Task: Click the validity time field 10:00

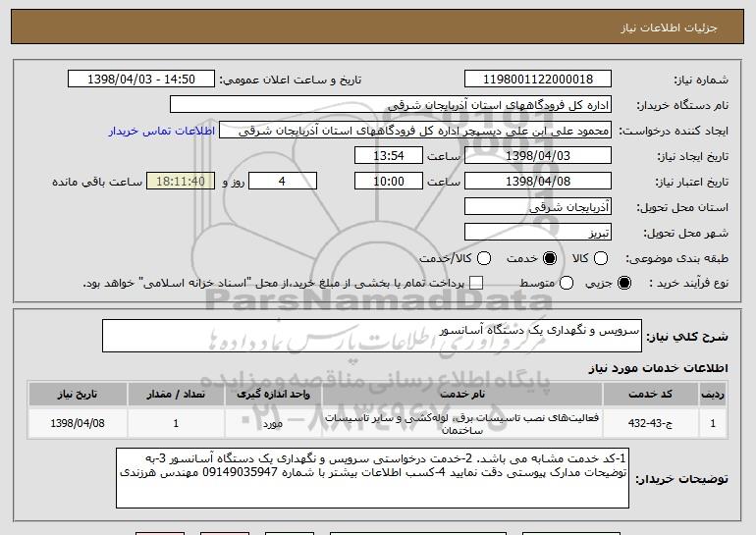Action: [x=389, y=182]
